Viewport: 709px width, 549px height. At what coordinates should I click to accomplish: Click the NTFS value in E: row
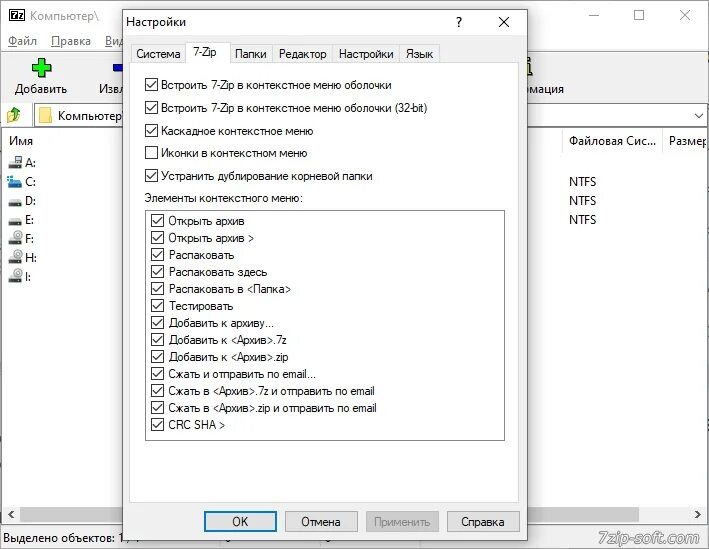click(582, 220)
